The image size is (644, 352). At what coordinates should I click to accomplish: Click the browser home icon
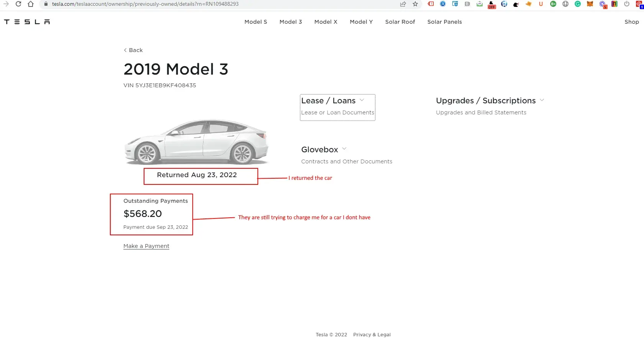point(31,4)
